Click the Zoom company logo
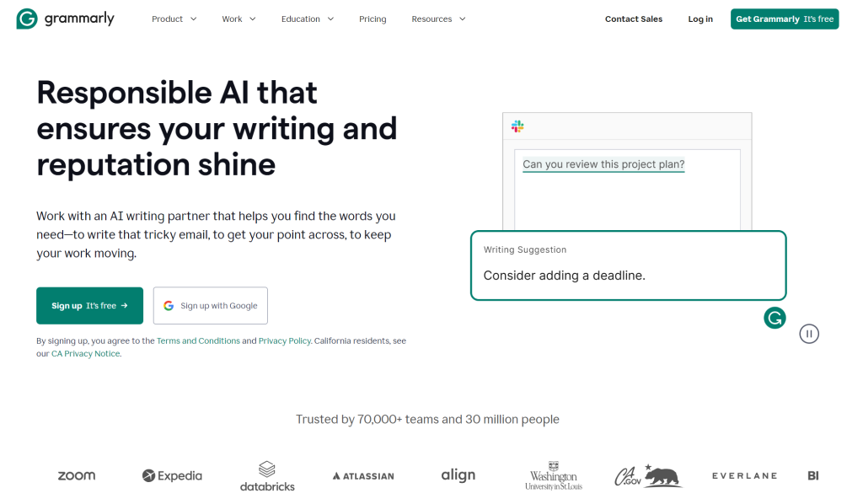 click(x=76, y=475)
